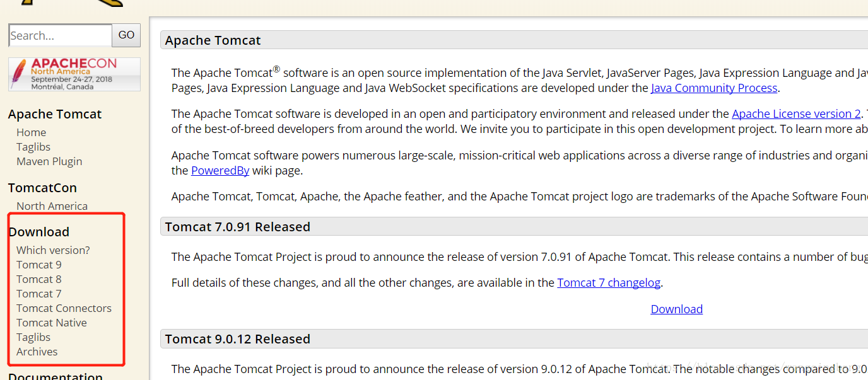Visit the PoweredBy wiki page link
Image resolution: width=868 pixels, height=380 pixels.
pyautogui.click(x=220, y=170)
